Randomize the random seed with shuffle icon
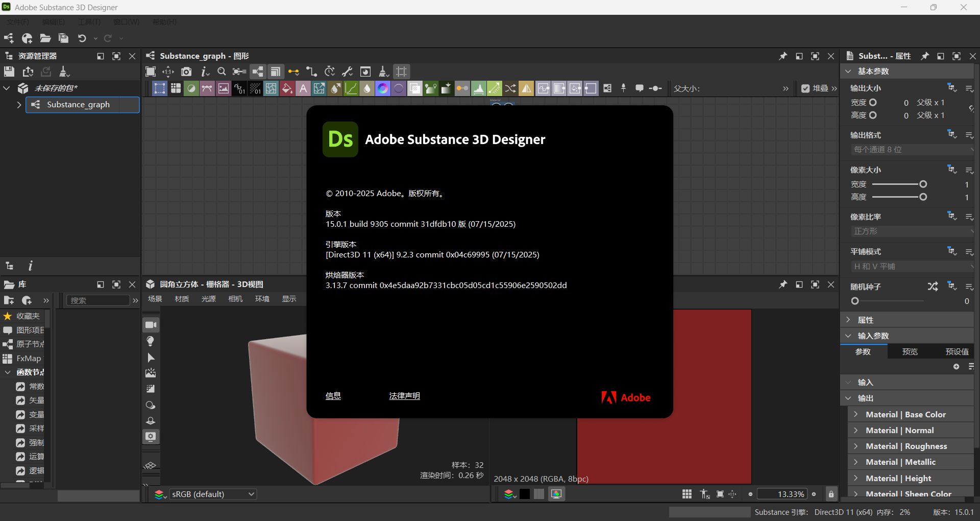Image resolution: width=980 pixels, height=521 pixels. 933,287
